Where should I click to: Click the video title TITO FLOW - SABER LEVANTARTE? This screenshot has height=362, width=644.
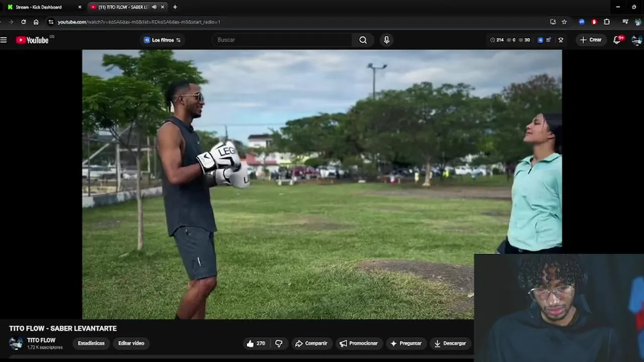click(x=63, y=328)
